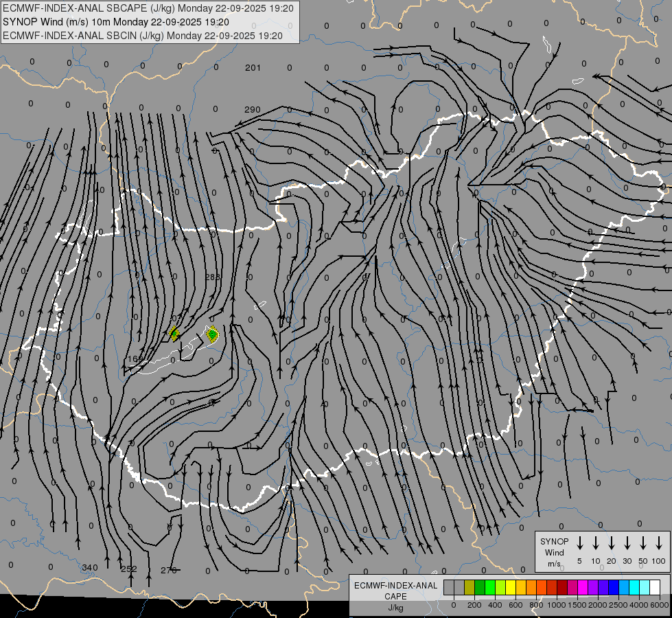This screenshot has width=672, height=618.
Task: Click the SYNOP Wind m/s legend label
Action: click(x=554, y=552)
